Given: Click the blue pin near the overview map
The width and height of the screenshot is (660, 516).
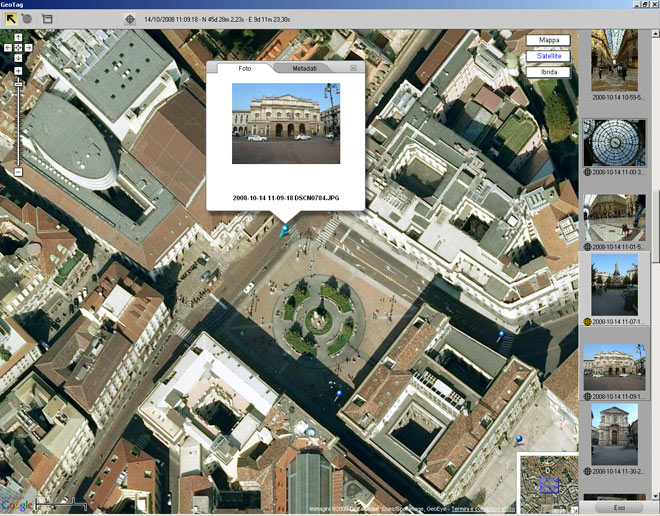Looking at the screenshot, I should tap(519, 441).
